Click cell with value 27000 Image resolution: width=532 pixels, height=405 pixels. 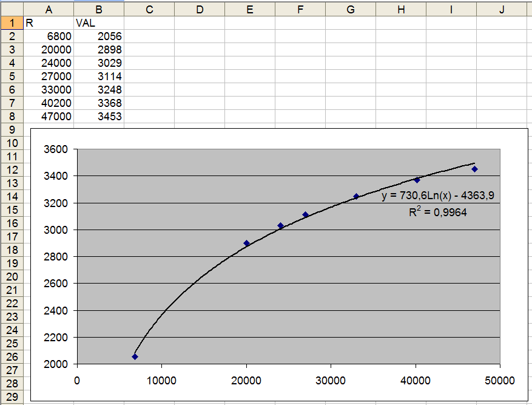coord(49,76)
